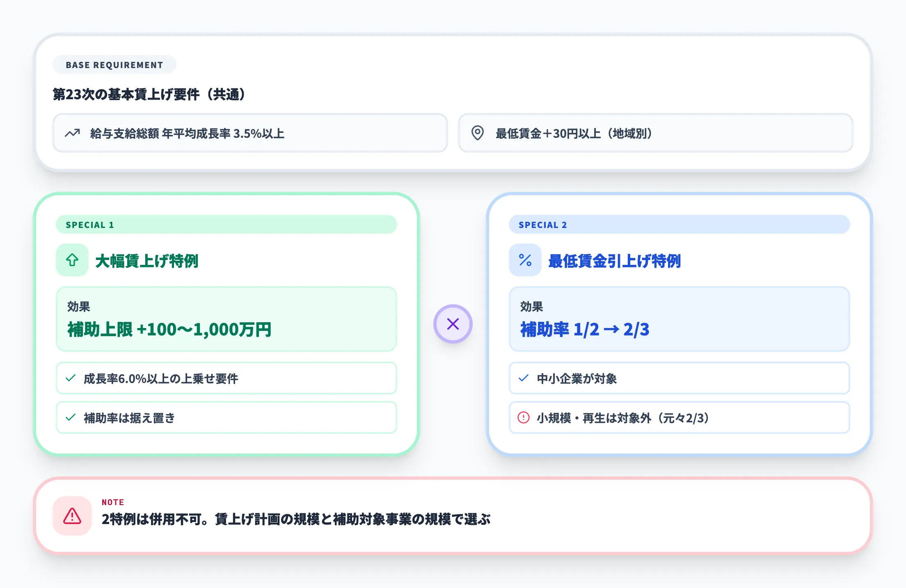Image resolution: width=906 pixels, height=588 pixels.
Task: Click checkmark beside 成長率6.0%以上の上乗せ要件
Action: coord(71,378)
